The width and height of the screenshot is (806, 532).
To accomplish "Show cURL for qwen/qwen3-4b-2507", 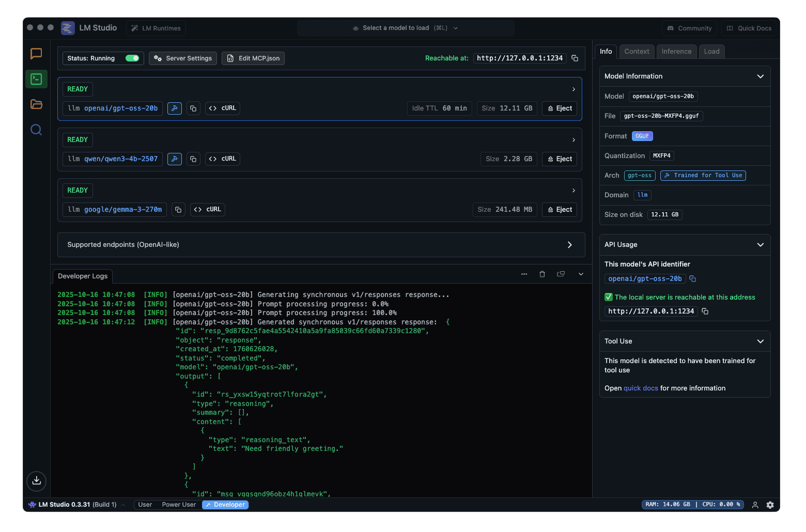I will click(223, 159).
